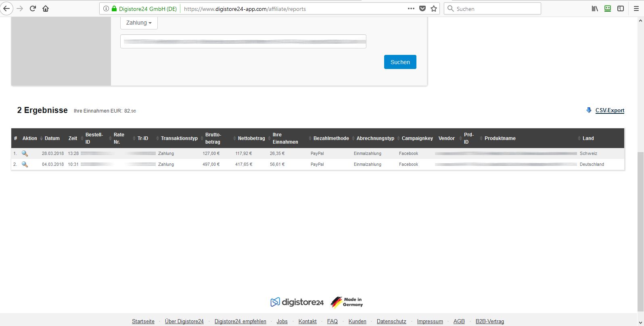The height and width of the screenshot is (326, 644).
Task: Bookmark this page with the star icon
Action: 434,8
